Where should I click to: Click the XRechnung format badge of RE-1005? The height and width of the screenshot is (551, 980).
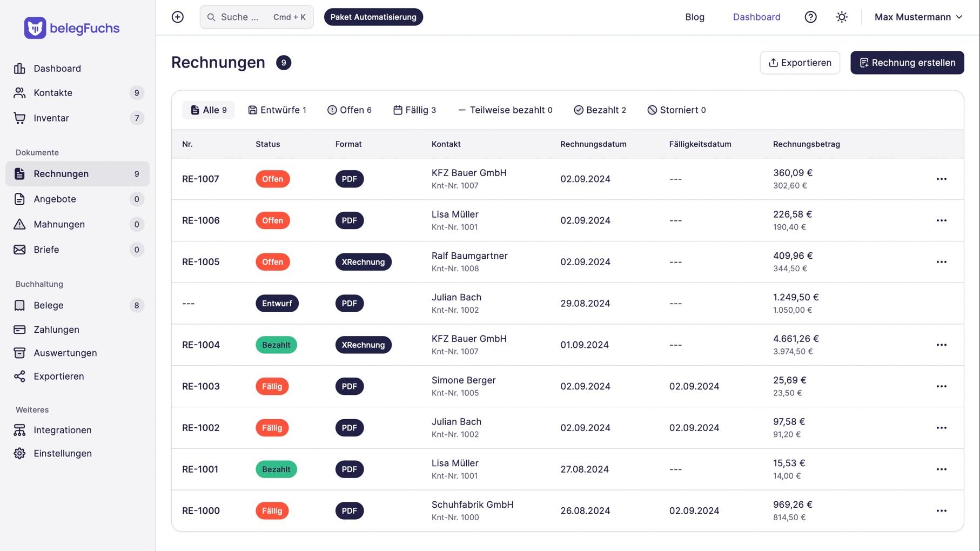pos(363,262)
